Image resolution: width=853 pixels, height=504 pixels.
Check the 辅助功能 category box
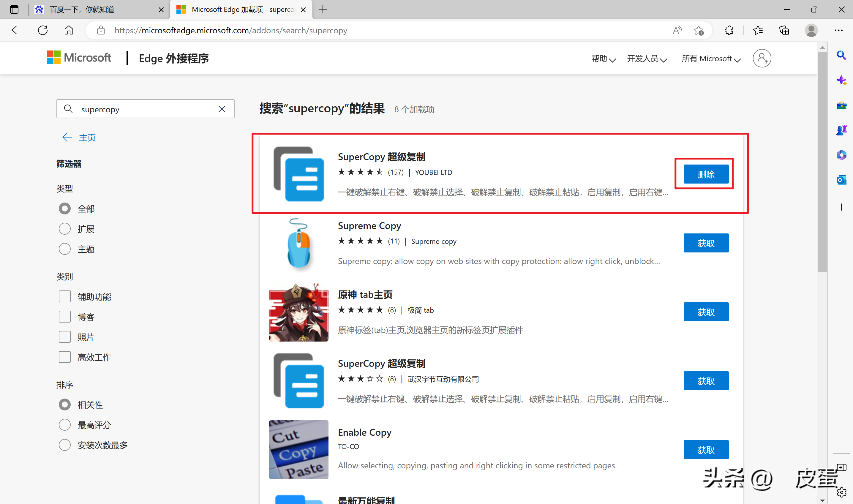(x=64, y=296)
